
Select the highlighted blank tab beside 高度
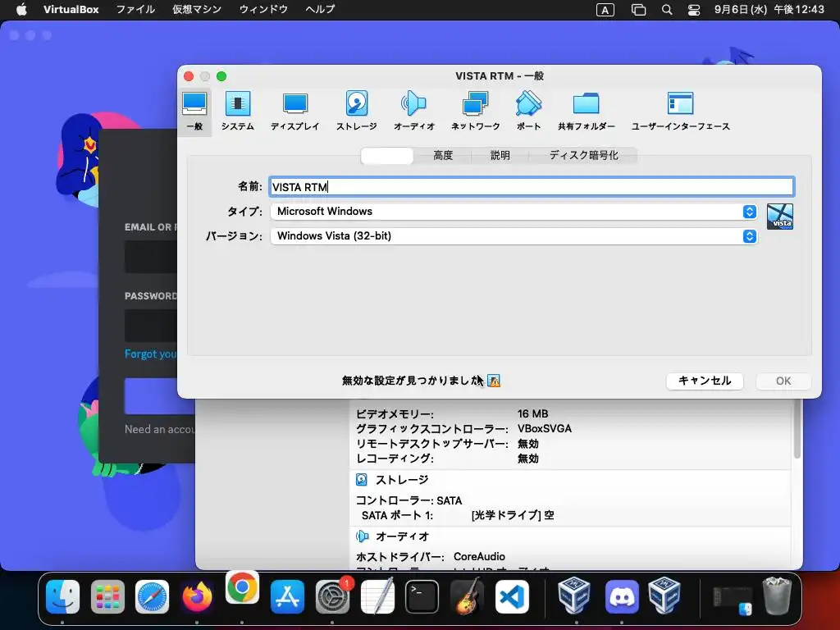coord(387,155)
